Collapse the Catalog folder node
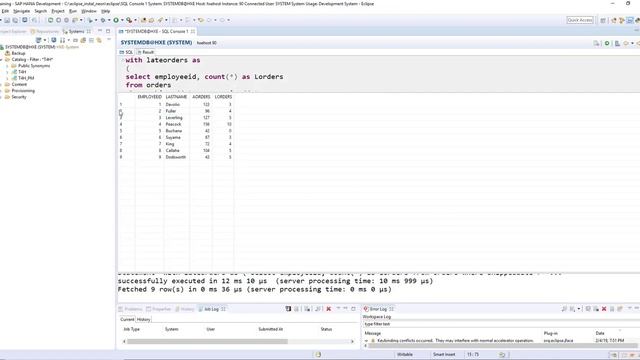 click(x=1, y=60)
